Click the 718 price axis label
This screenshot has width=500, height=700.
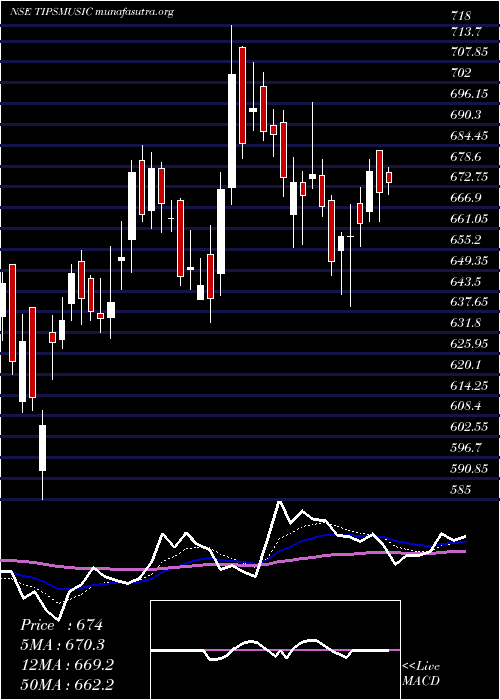461,16
